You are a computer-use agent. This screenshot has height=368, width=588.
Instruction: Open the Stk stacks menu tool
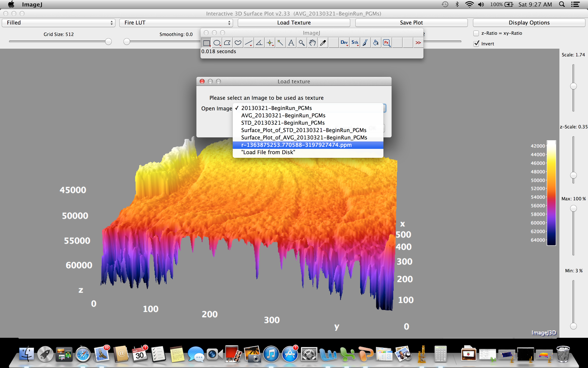point(355,43)
